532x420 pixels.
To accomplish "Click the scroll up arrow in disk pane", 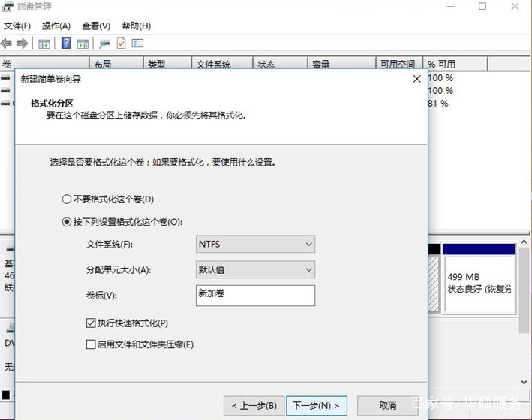I will click(524, 242).
